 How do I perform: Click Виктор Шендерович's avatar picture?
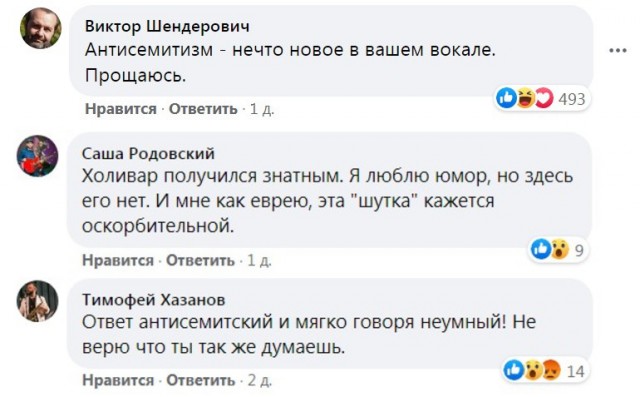pos(41,28)
